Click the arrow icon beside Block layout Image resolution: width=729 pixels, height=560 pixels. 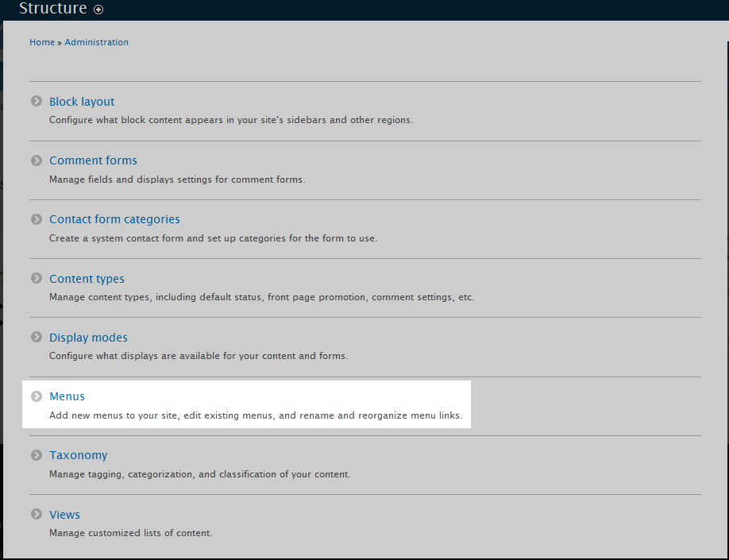(x=37, y=102)
